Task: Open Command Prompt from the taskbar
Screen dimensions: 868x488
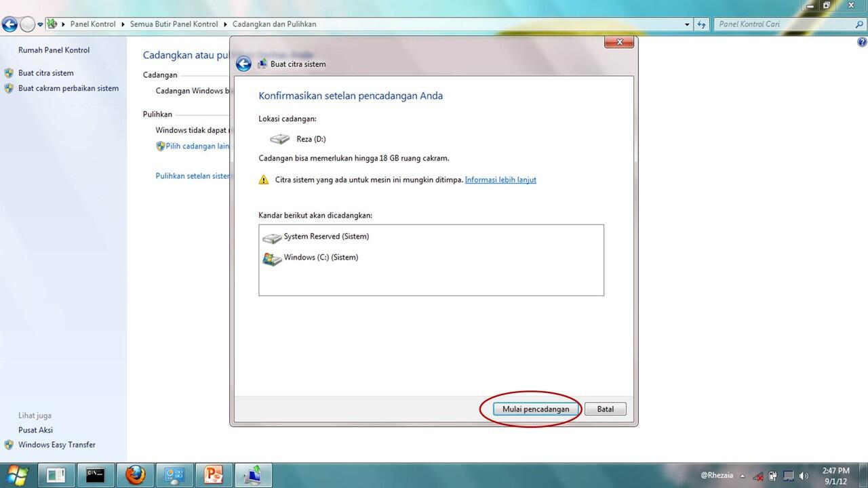Action: pos(95,475)
